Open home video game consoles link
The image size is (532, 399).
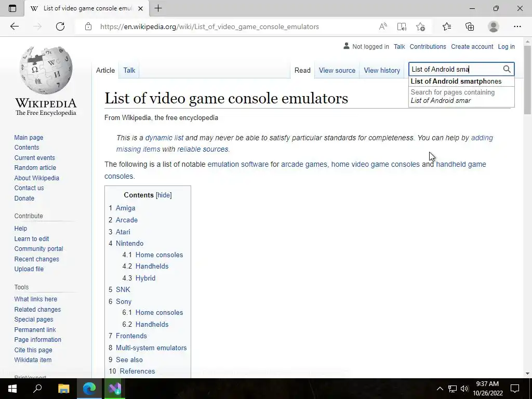(375, 164)
